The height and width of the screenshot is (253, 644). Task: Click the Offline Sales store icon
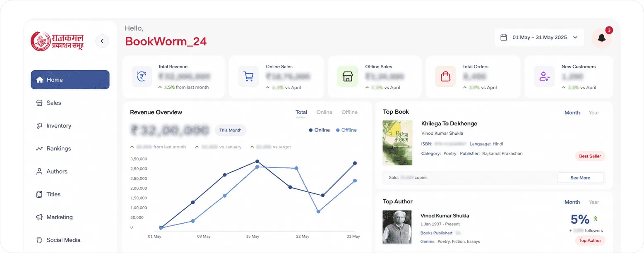(348, 76)
